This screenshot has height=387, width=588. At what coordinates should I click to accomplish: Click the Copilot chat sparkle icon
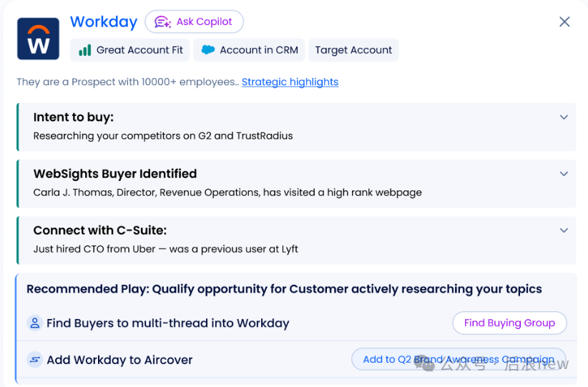[162, 22]
